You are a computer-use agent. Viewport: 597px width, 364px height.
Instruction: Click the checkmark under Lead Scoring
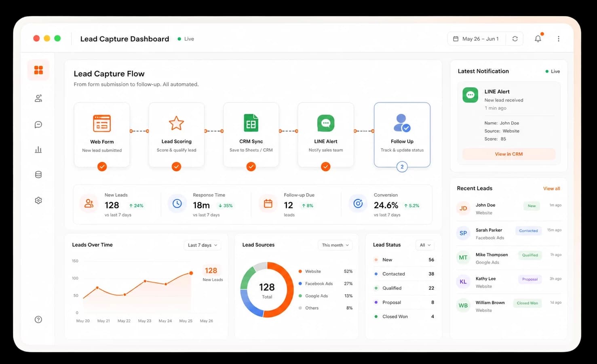point(176,166)
